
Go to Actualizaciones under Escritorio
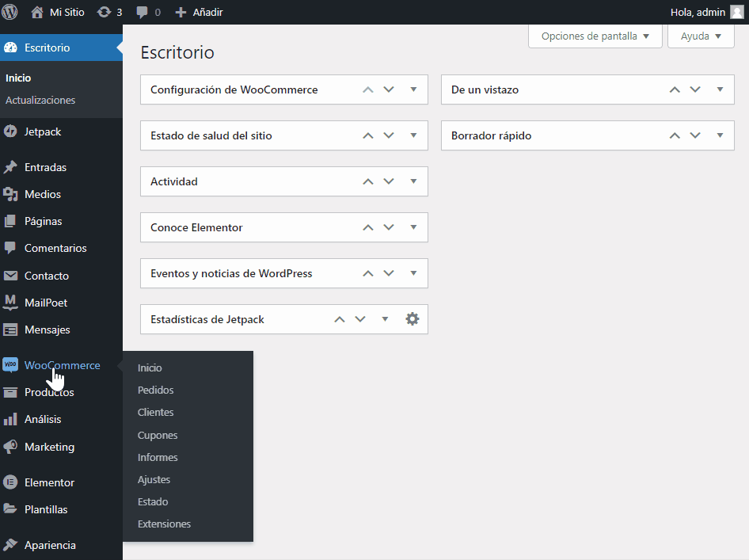click(x=40, y=101)
